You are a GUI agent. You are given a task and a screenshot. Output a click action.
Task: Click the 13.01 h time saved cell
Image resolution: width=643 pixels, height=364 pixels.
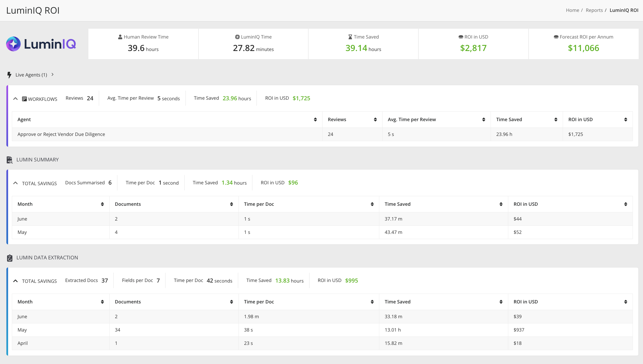(x=443, y=330)
